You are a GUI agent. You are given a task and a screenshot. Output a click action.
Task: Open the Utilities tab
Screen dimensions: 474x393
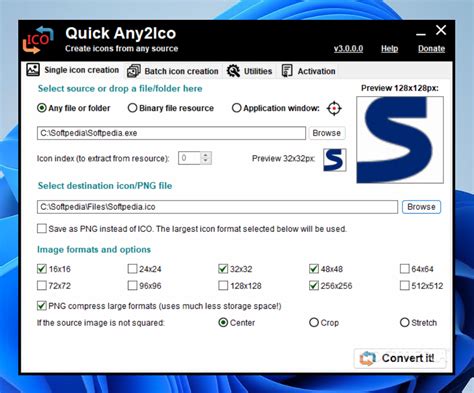click(x=249, y=71)
